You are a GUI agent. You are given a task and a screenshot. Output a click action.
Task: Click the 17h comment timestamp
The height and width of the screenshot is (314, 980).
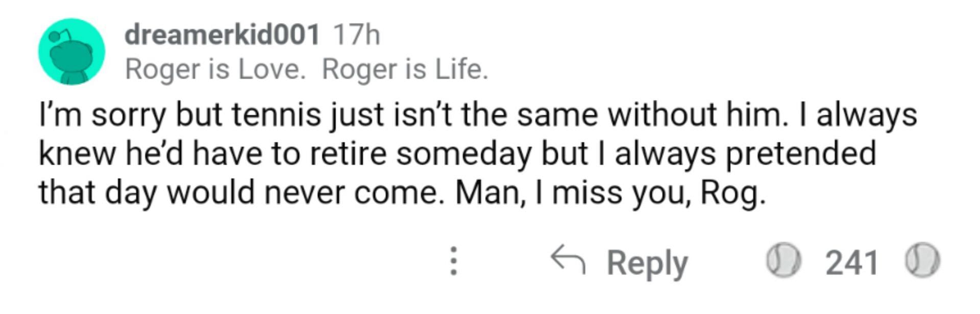[x=356, y=35]
